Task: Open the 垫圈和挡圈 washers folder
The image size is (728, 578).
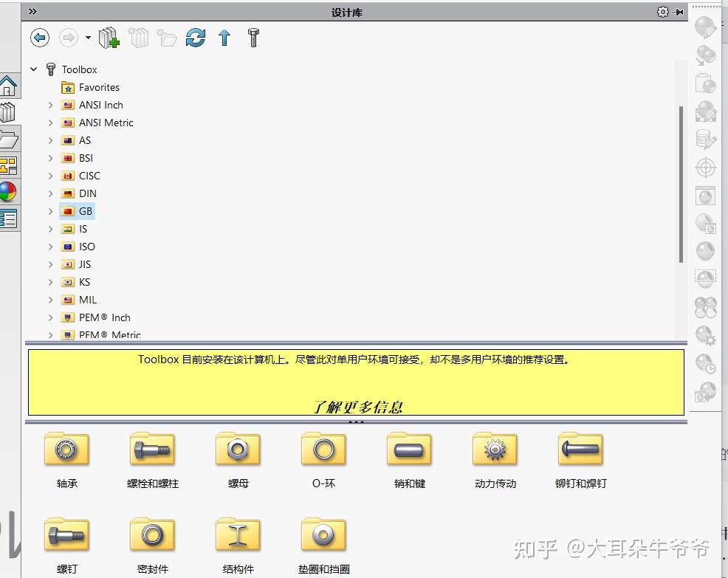Action: tap(323, 533)
